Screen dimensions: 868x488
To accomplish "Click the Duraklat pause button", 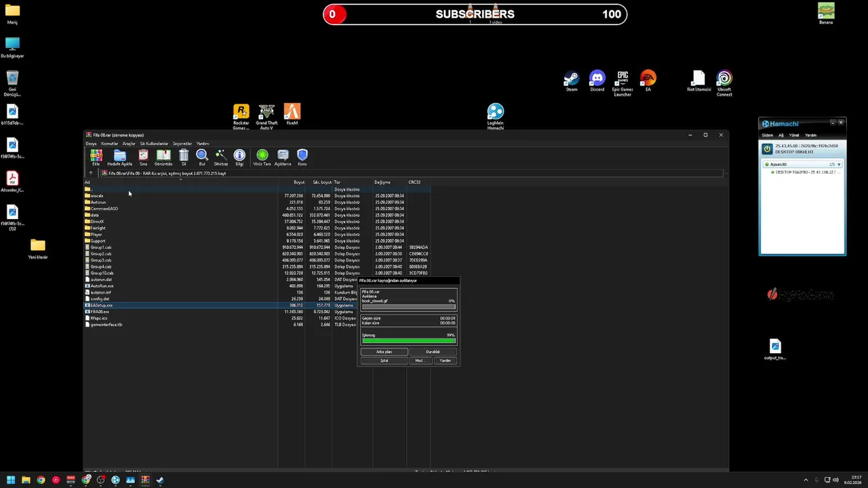I will click(433, 352).
